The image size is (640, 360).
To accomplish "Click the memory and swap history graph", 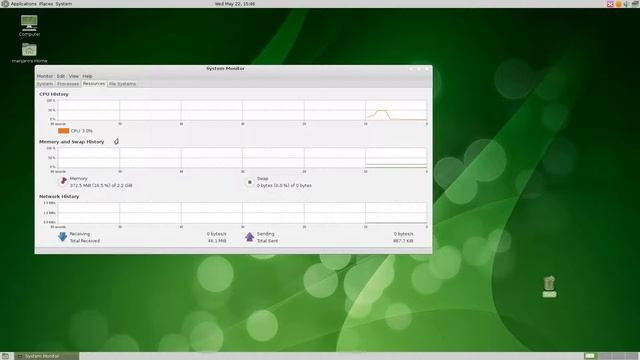I will click(x=242, y=158).
